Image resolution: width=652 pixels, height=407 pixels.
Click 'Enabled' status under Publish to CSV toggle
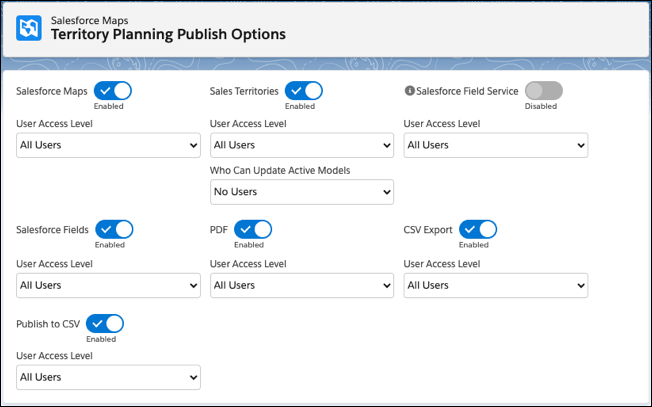pyautogui.click(x=101, y=339)
